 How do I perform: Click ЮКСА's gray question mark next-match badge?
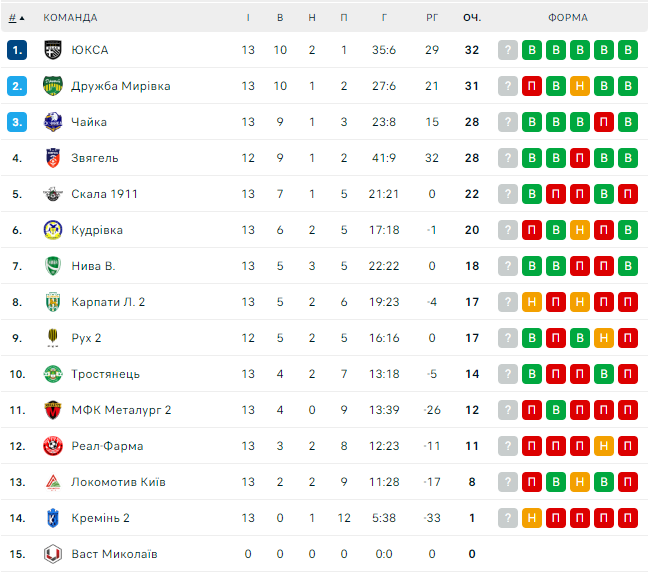pos(508,50)
